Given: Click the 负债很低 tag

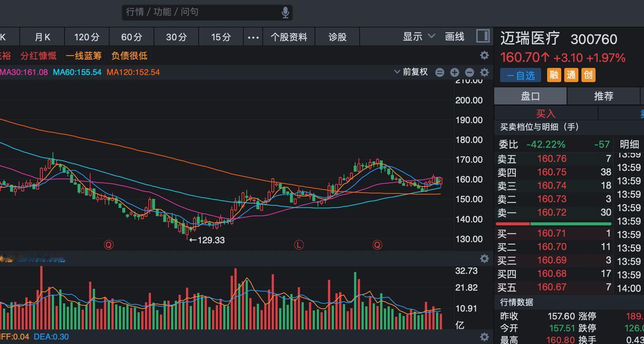Looking at the screenshot, I should (130, 55).
